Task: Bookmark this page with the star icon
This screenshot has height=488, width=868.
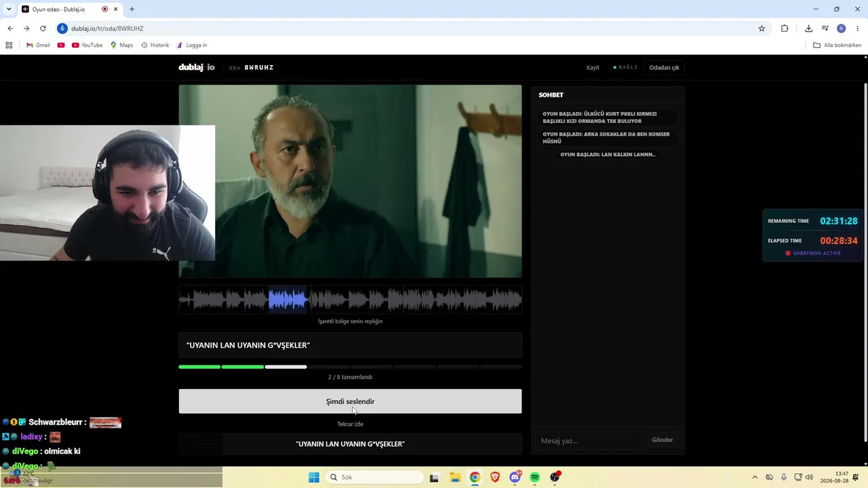Action: point(762,28)
